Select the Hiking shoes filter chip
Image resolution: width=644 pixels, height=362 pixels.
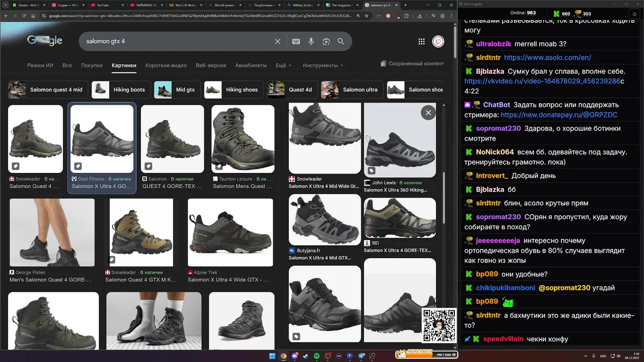233,90
